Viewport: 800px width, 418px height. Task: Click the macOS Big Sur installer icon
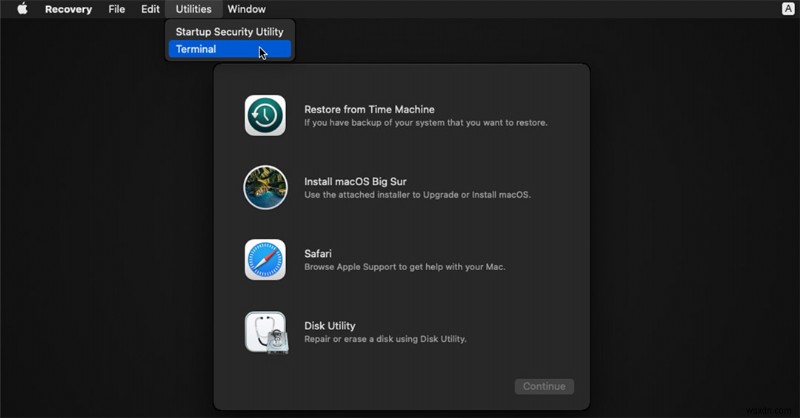[x=265, y=187]
